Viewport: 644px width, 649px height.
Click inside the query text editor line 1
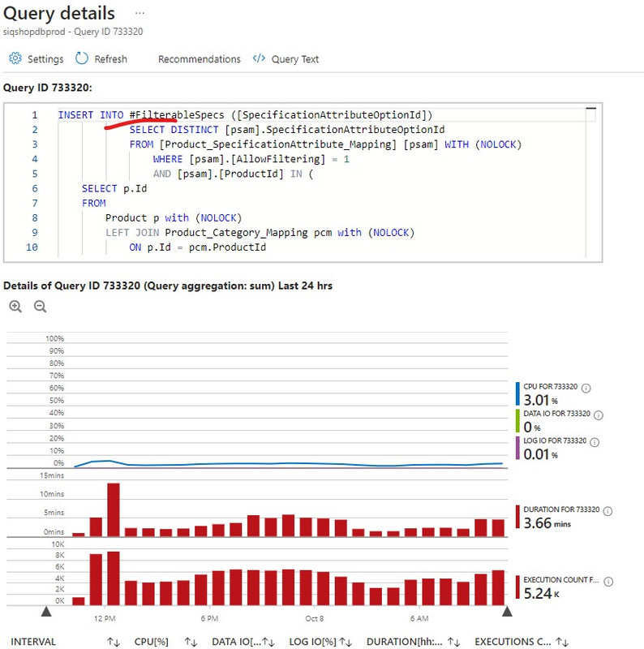click(x=326, y=114)
